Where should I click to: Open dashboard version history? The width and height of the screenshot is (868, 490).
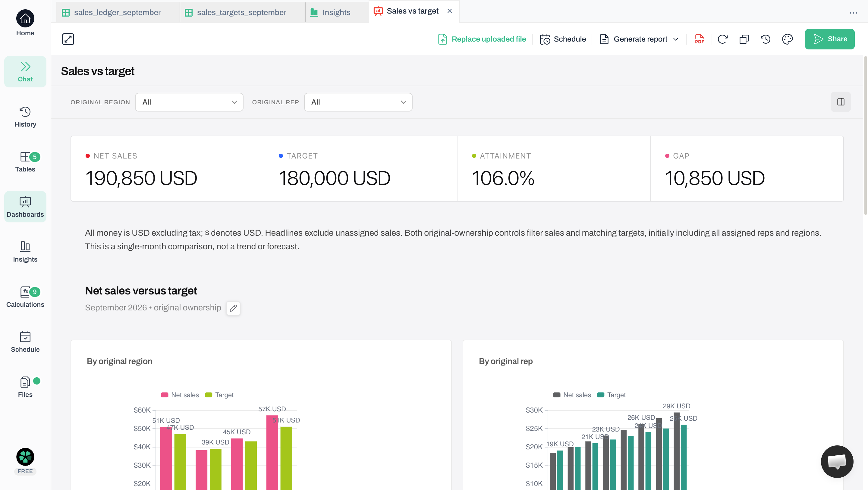pyautogui.click(x=766, y=39)
